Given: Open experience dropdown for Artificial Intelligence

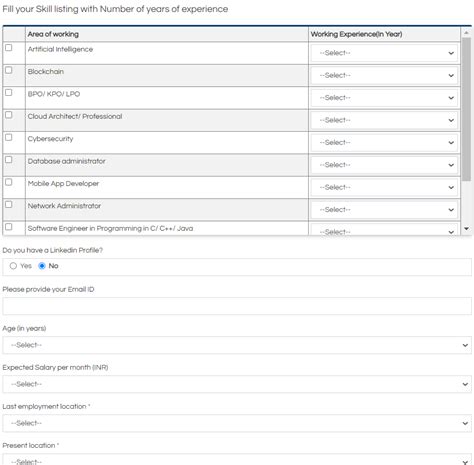Looking at the screenshot, I should 384,53.
